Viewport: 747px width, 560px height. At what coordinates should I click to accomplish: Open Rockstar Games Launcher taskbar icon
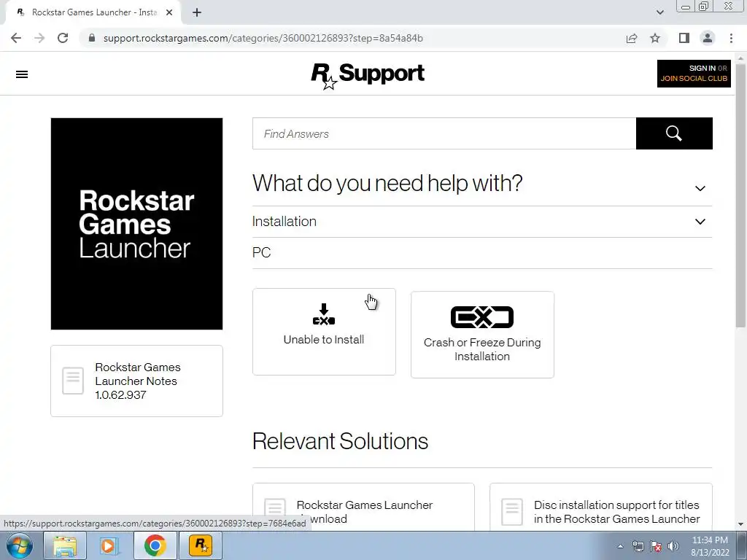200,545
